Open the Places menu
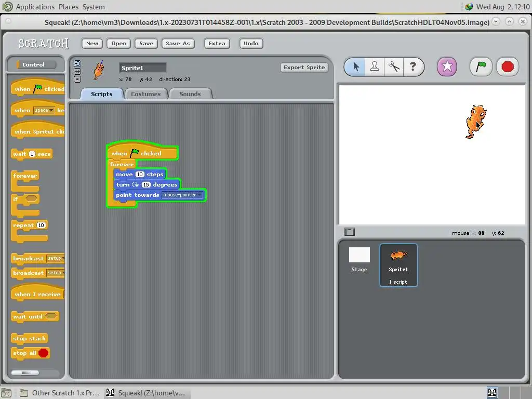This screenshot has width=532, height=399. pyautogui.click(x=69, y=7)
